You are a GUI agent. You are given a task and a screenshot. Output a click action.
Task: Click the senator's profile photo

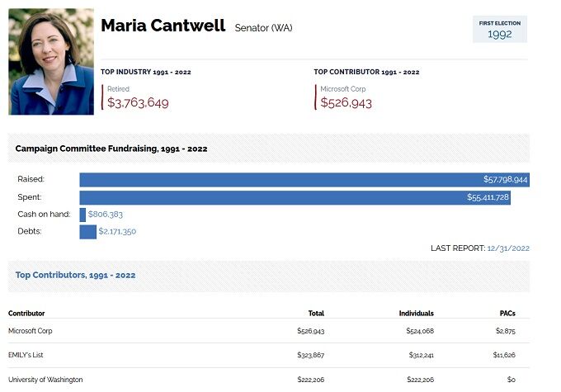tap(51, 62)
